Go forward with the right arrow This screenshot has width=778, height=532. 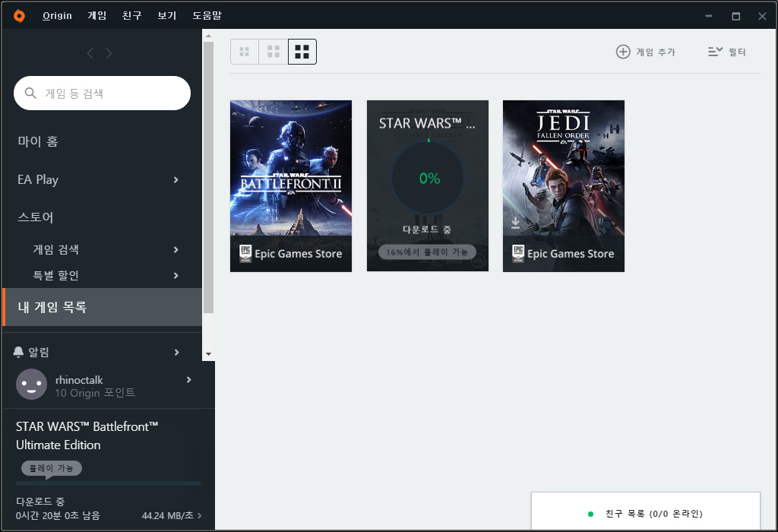click(109, 53)
